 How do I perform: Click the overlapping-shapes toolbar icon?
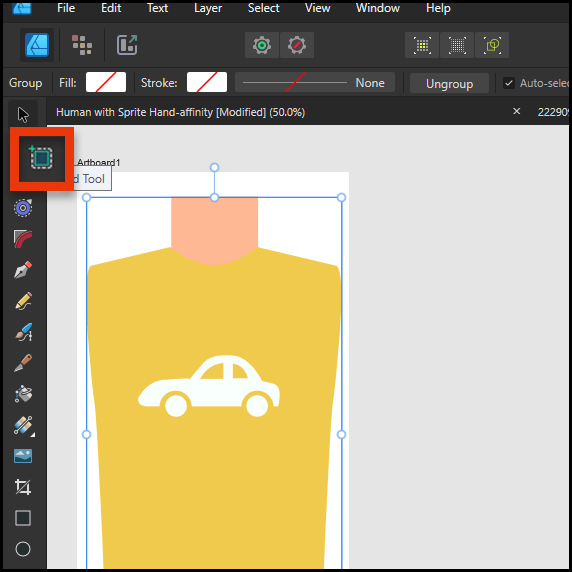492,45
